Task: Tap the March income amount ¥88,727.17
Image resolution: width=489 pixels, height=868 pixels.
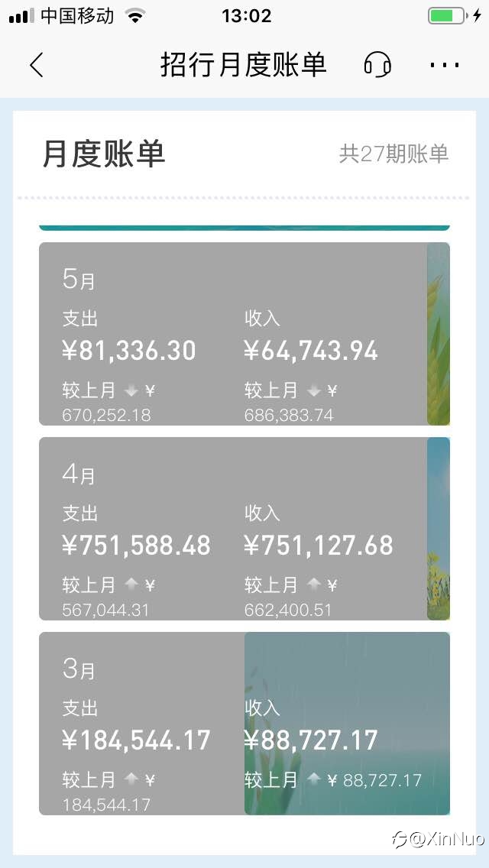Action: 311,740
